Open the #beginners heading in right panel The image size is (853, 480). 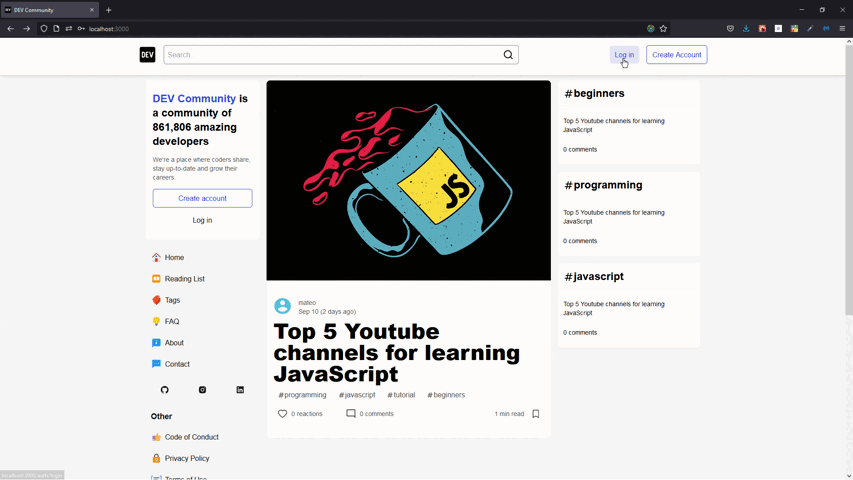(x=595, y=94)
